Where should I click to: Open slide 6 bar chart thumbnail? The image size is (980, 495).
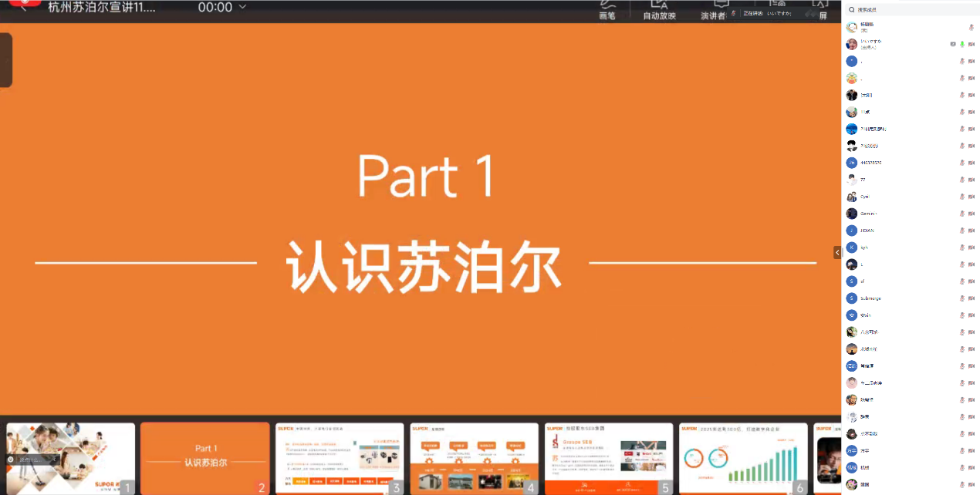pyautogui.click(x=742, y=458)
